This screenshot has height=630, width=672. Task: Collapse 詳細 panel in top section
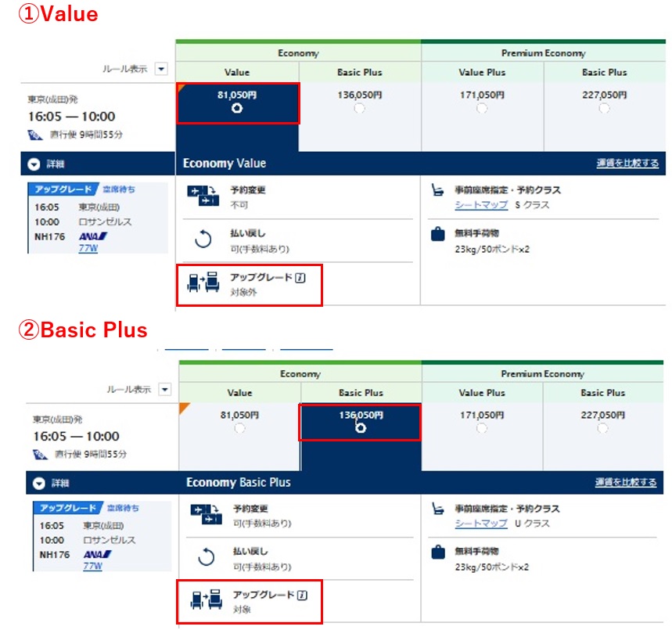click(x=34, y=164)
